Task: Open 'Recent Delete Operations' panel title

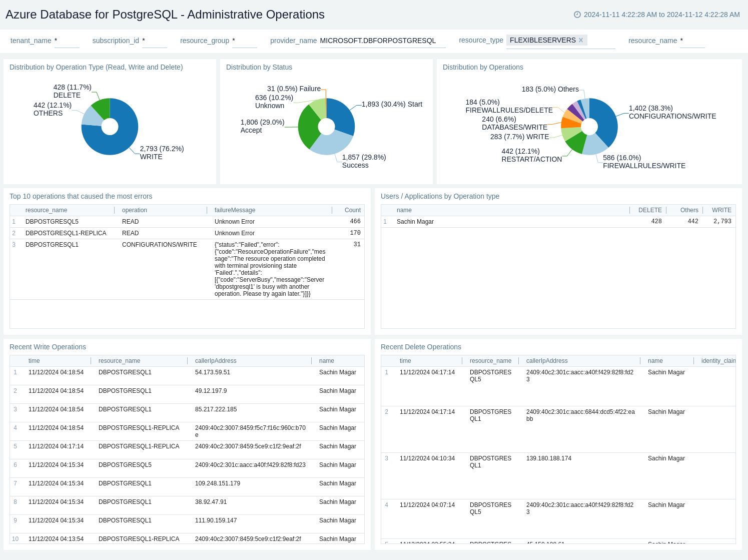Action: click(421, 347)
